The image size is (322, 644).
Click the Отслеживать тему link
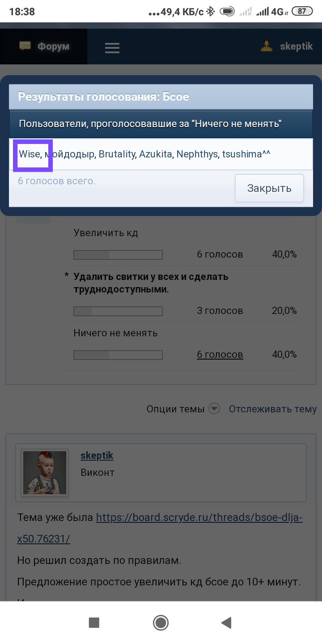[x=273, y=409]
